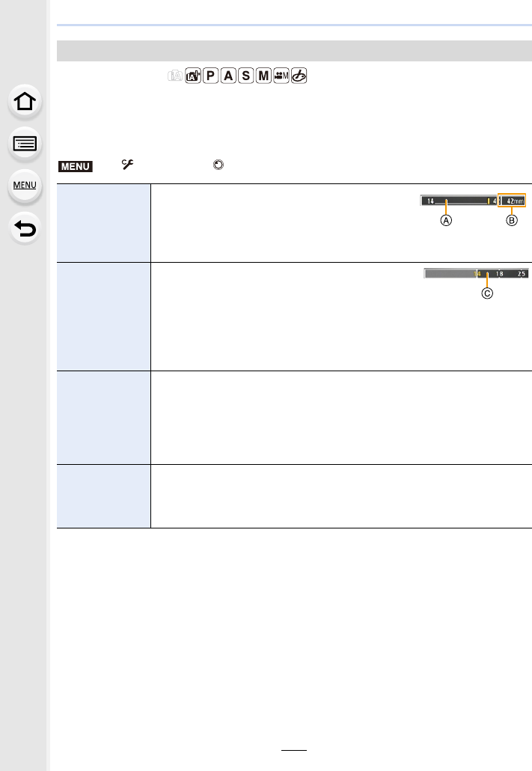This screenshot has width=532, height=771.
Task: Select the Creative Control palette icon
Action: click(x=299, y=76)
